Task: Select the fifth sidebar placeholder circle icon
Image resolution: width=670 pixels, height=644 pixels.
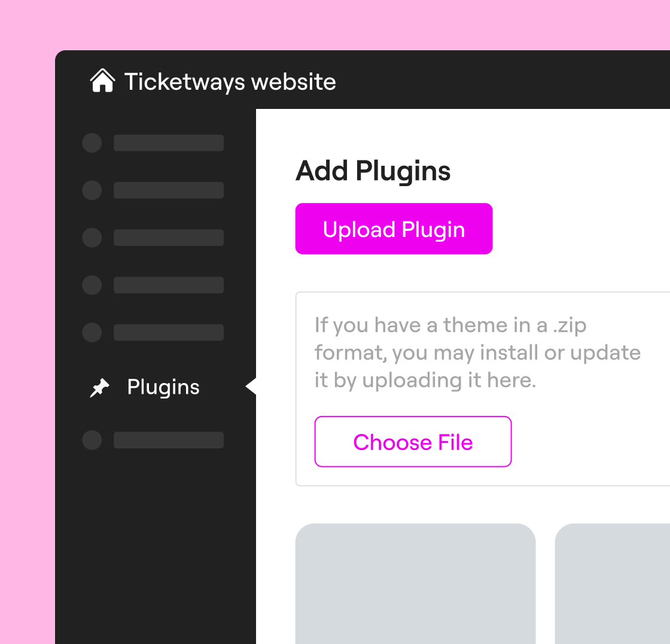Action: (x=92, y=332)
